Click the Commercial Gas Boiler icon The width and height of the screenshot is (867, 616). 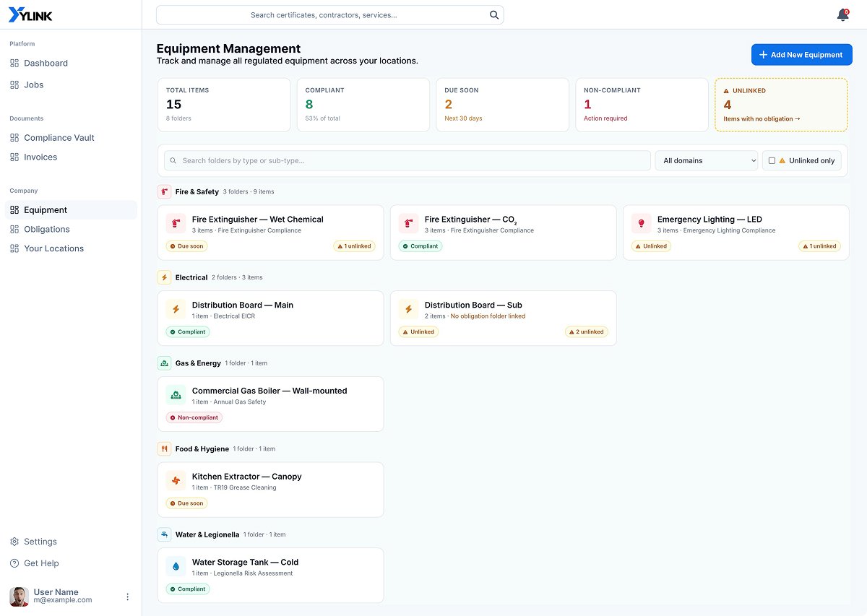(x=176, y=394)
